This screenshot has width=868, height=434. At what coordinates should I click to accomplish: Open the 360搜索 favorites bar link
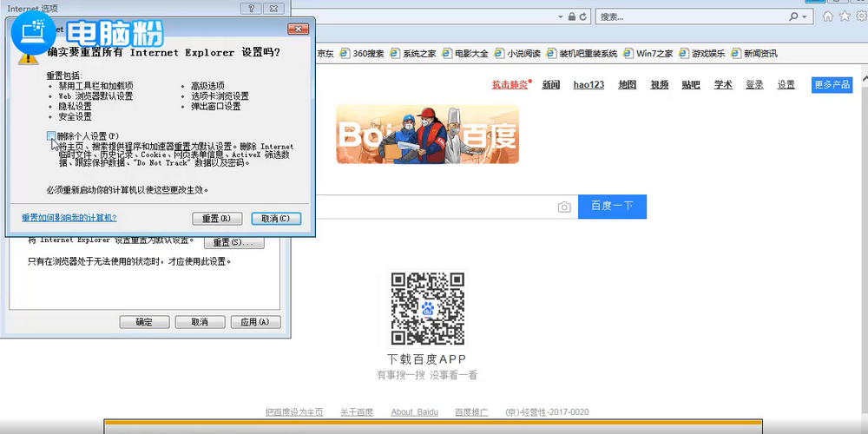pos(362,54)
